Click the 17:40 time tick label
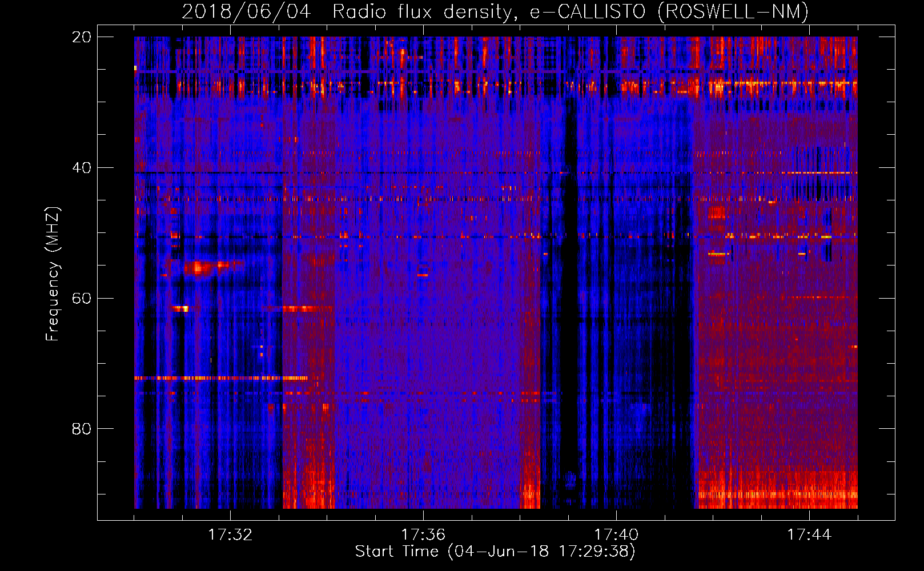This screenshot has height=571, width=924. [616, 535]
